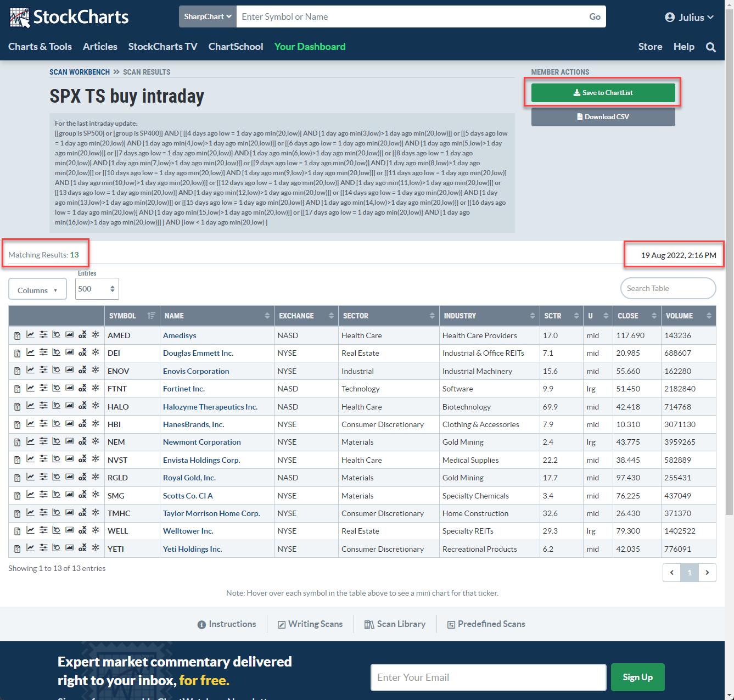734x700 pixels.
Task: Click the Point & Figure icon for YETI
Action: pyautogui.click(x=82, y=548)
